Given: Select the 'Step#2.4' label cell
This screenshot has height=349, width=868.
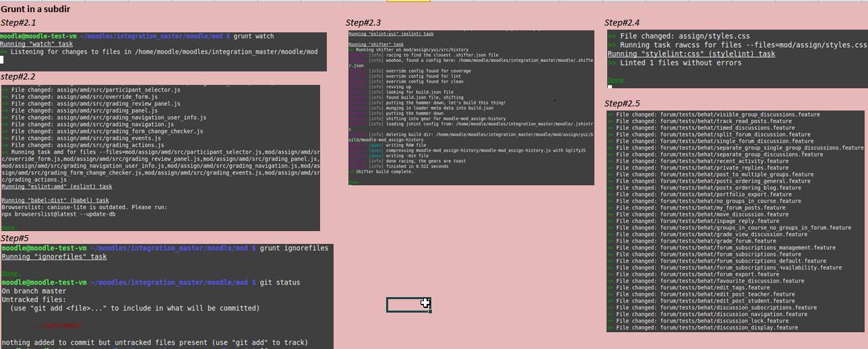Looking at the screenshot, I should (x=622, y=23).
